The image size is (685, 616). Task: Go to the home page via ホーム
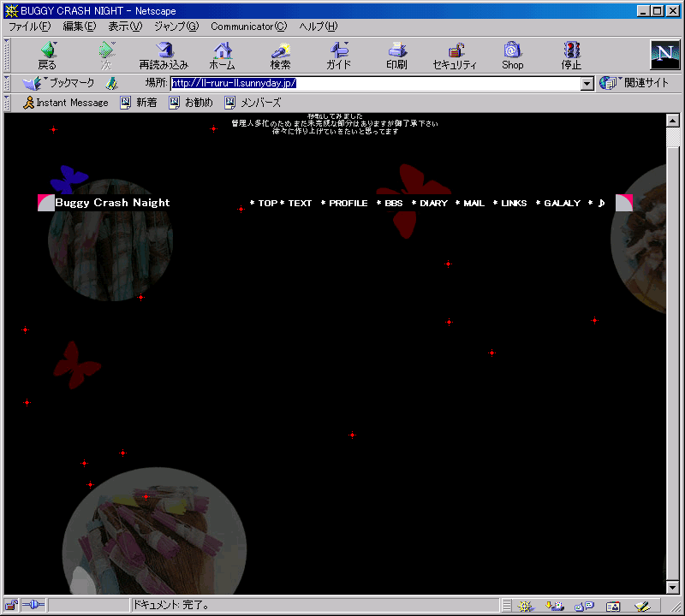point(223,56)
